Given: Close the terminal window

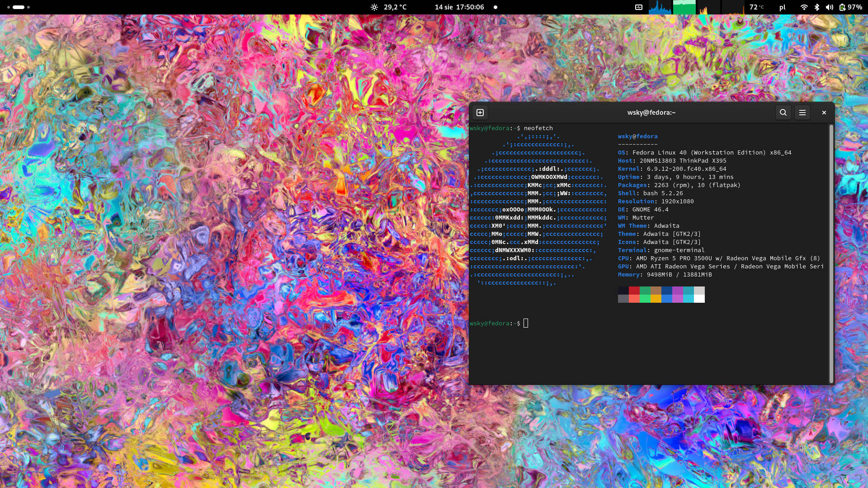Looking at the screenshot, I should click(824, 113).
